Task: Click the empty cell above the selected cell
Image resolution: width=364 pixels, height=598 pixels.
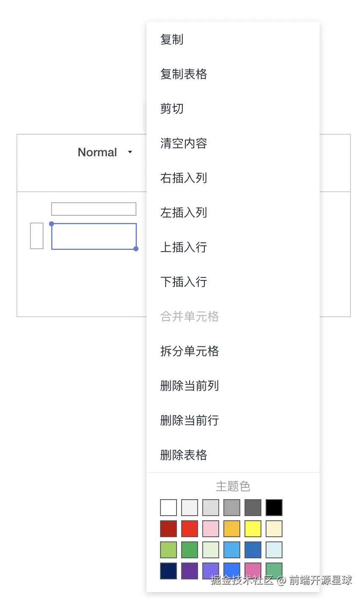Action: pyautogui.click(x=93, y=209)
